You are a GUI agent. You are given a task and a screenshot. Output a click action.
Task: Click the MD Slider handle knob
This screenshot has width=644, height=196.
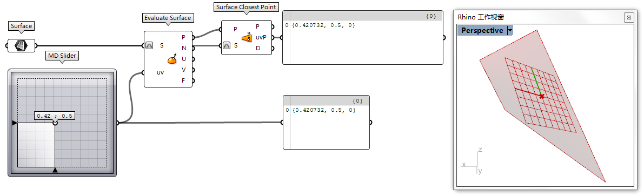pos(55,123)
